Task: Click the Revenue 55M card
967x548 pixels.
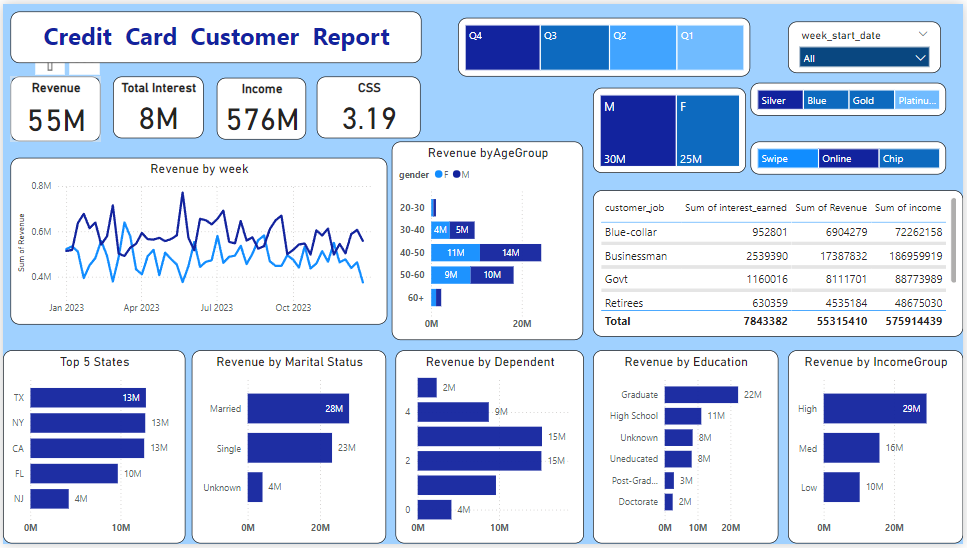Action: pyautogui.click(x=56, y=108)
